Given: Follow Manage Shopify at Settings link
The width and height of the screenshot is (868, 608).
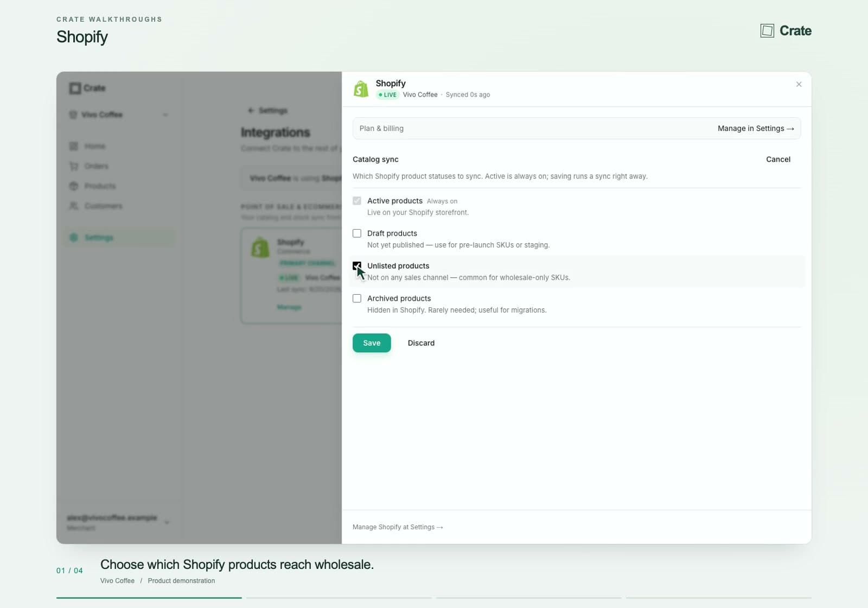Looking at the screenshot, I should tap(398, 527).
